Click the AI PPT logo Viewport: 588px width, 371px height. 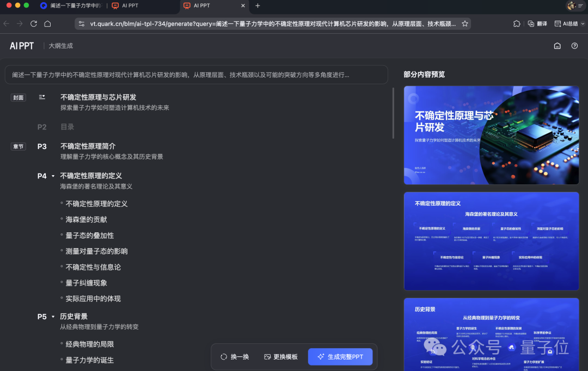pyautogui.click(x=22, y=46)
